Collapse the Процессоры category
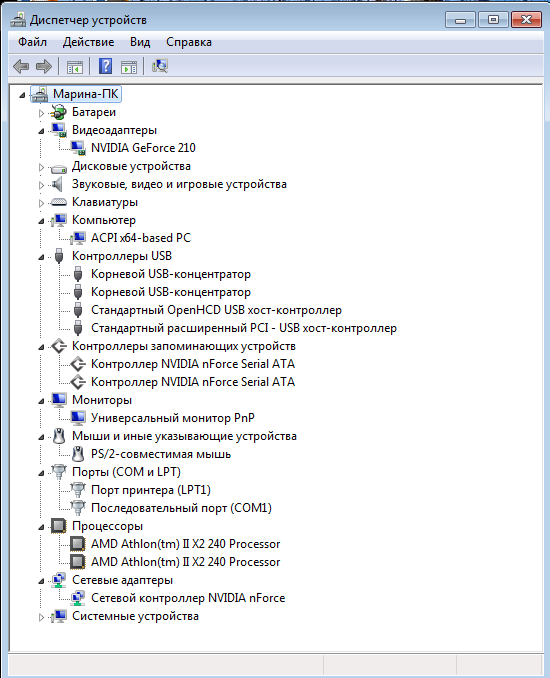The height and width of the screenshot is (678, 550). (x=41, y=527)
